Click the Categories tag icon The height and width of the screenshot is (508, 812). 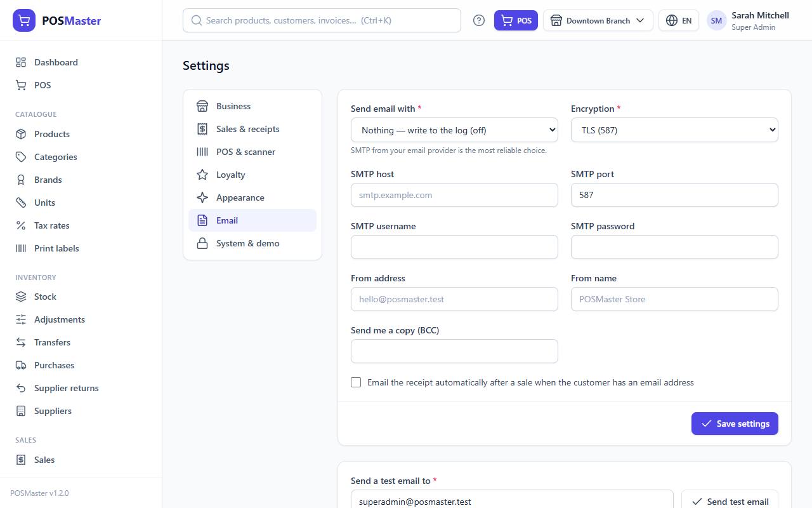21,157
